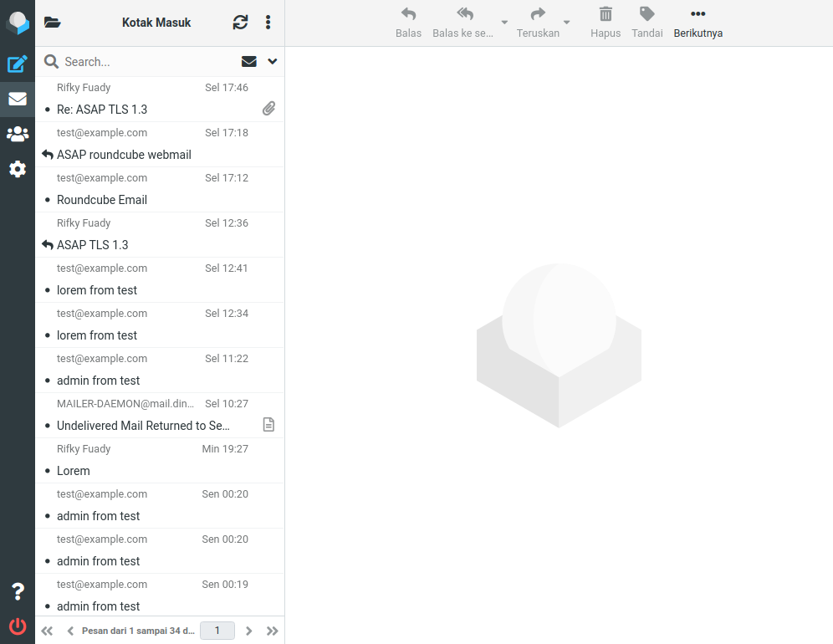
Task: Open the Teruskan forward options dropdown arrow
Action: coord(567,23)
